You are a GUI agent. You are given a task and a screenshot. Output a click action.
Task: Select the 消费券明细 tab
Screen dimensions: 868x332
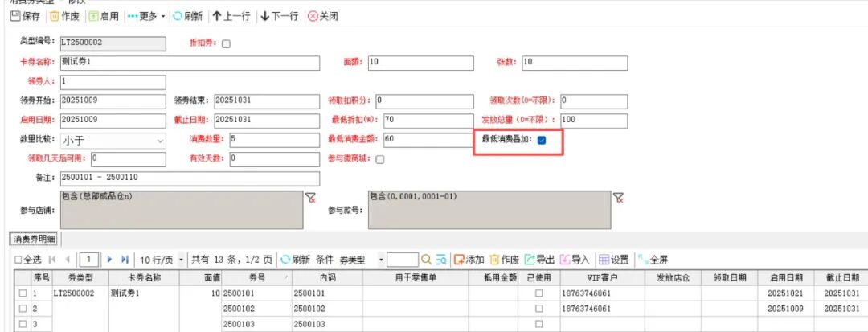tap(36, 238)
